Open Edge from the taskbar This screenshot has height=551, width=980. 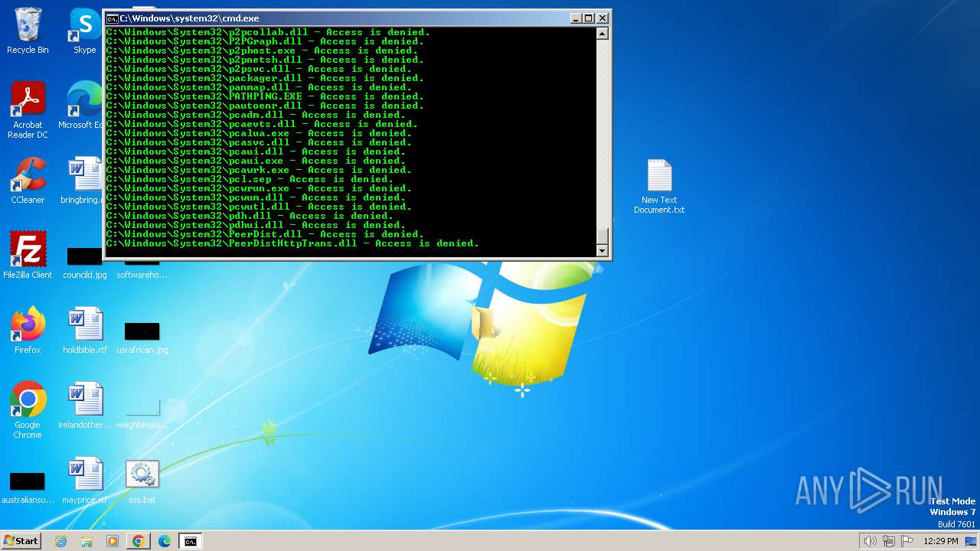click(165, 541)
